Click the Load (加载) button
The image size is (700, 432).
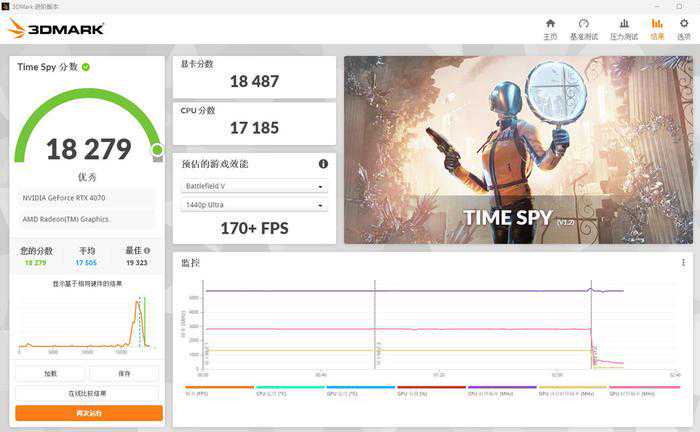point(50,373)
